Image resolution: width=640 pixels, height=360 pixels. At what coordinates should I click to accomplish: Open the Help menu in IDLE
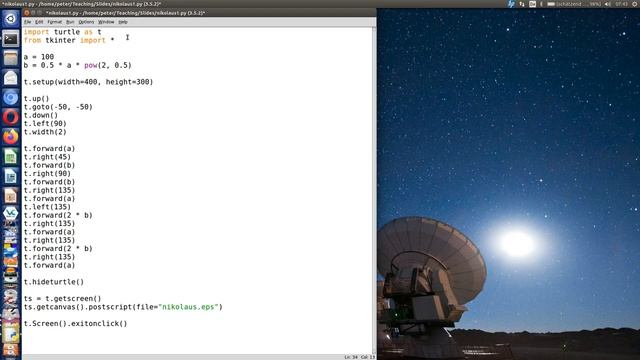click(123, 22)
